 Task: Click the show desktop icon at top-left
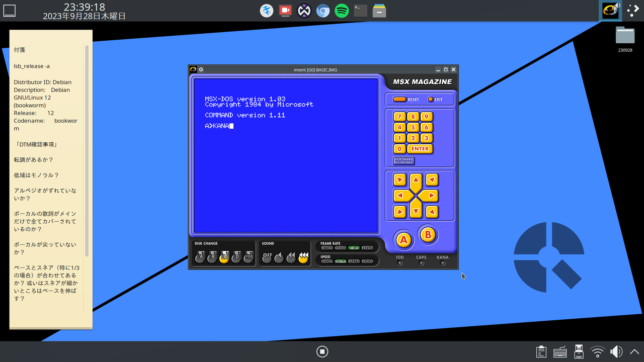[x=10, y=11]
